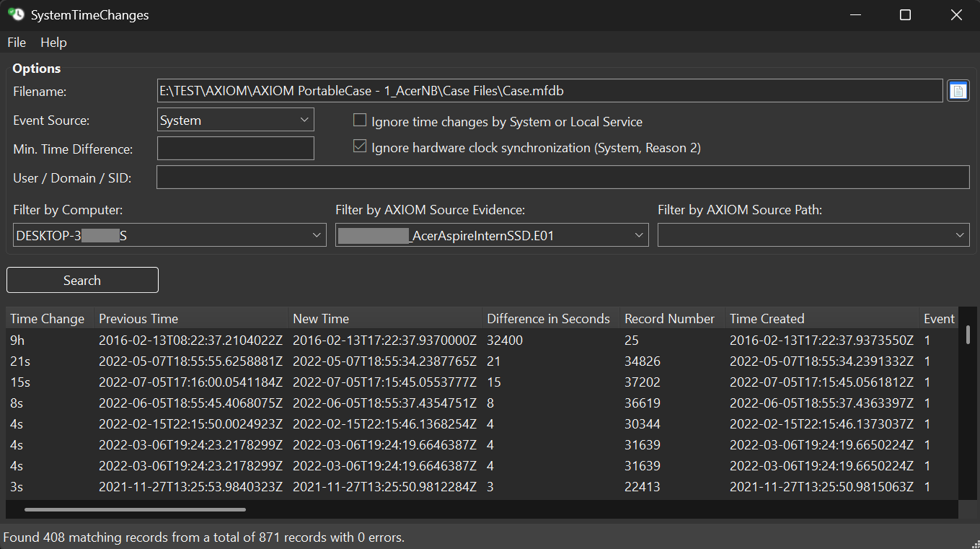980x549 pixels.
Task: Expand the Filter by AXIOM Source Path dropdown
Action: click(813, 235)
